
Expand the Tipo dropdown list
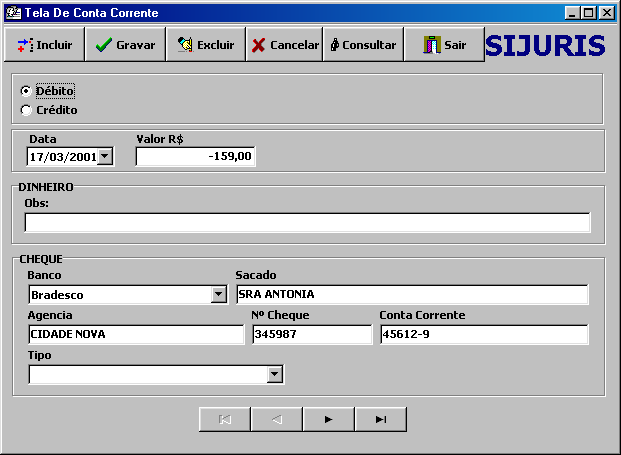pos(275,374)
